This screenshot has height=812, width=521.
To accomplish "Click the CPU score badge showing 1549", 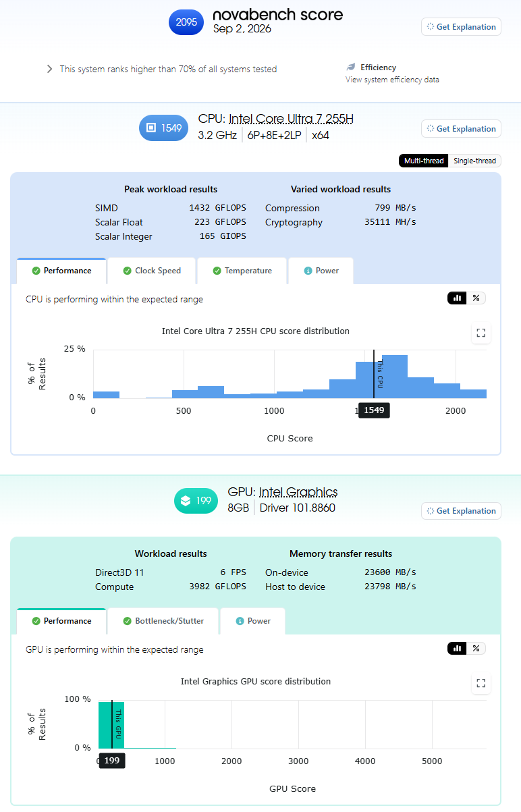I will point(165,128).
